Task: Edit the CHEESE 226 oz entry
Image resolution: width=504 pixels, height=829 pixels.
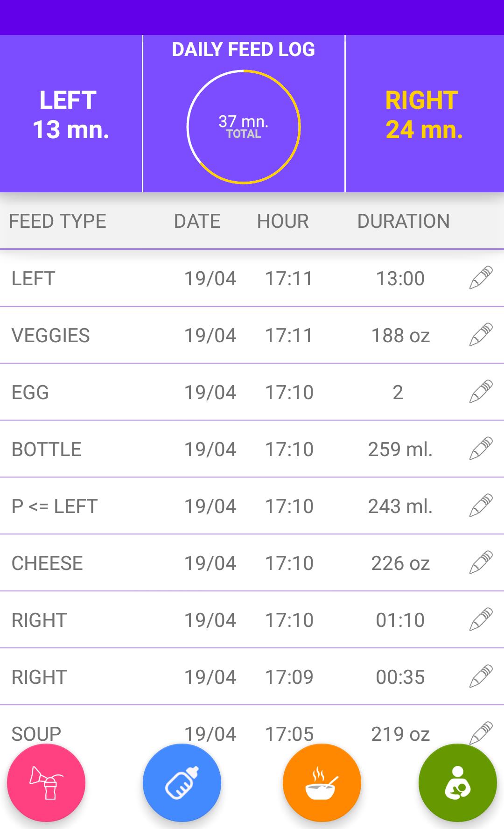Action: click(x=481, y=563)
